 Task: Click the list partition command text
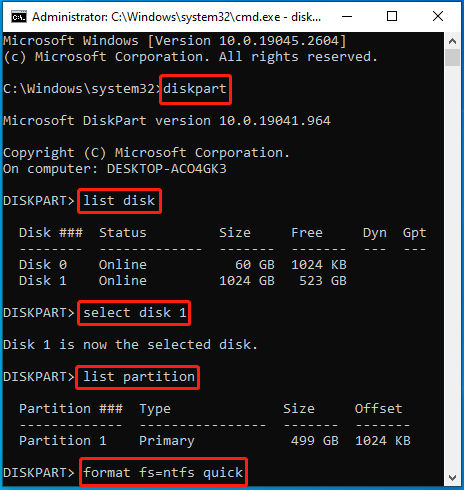[138, 377]
